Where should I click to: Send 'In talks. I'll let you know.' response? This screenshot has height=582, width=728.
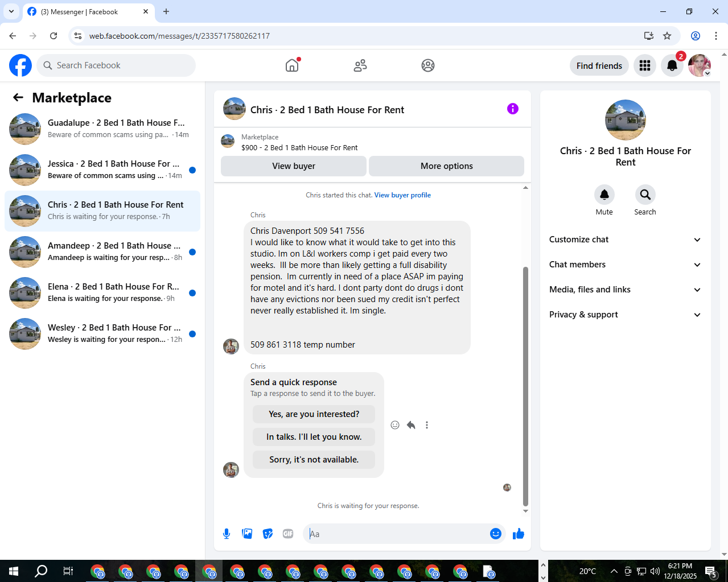pyautogui.click(x=314, y=437)
